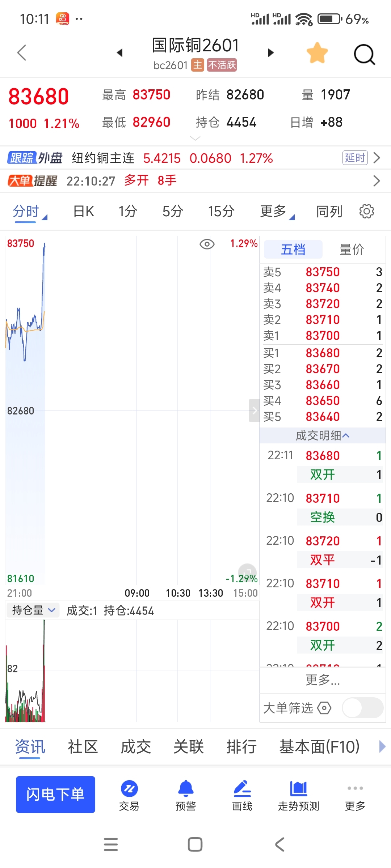
Task: Open chart settings gear icon
Action: pyautogui.click(x=366, y=211)
